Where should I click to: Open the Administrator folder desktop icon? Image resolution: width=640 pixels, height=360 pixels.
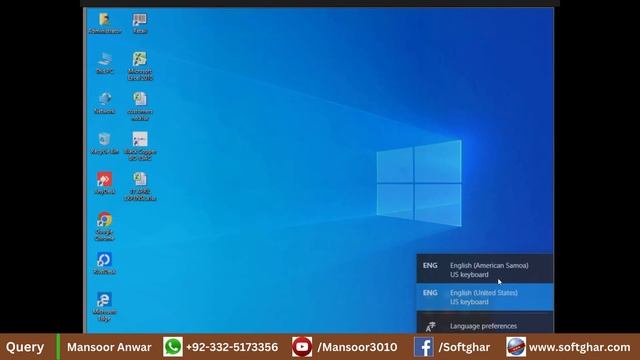(x=104, y=23)
